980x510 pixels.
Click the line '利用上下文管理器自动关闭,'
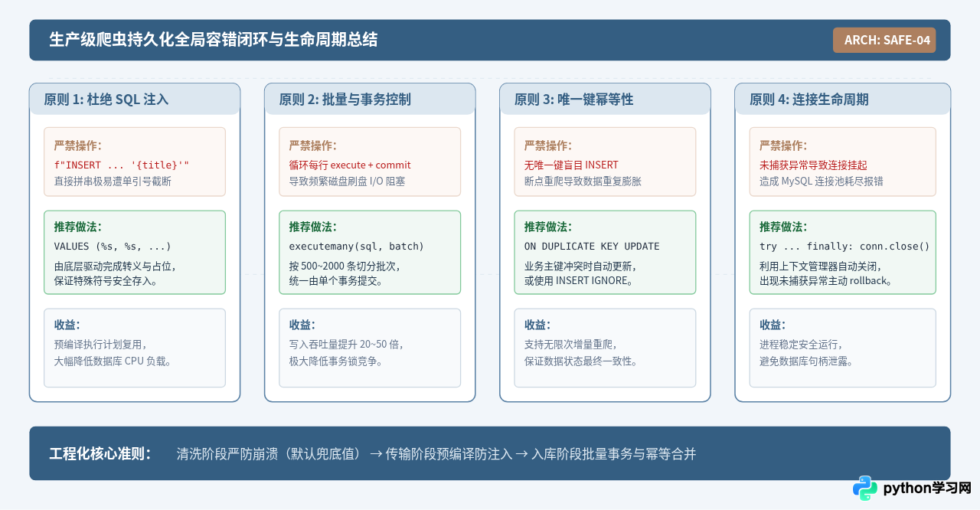pyautogui.click(x=820, y=266)
